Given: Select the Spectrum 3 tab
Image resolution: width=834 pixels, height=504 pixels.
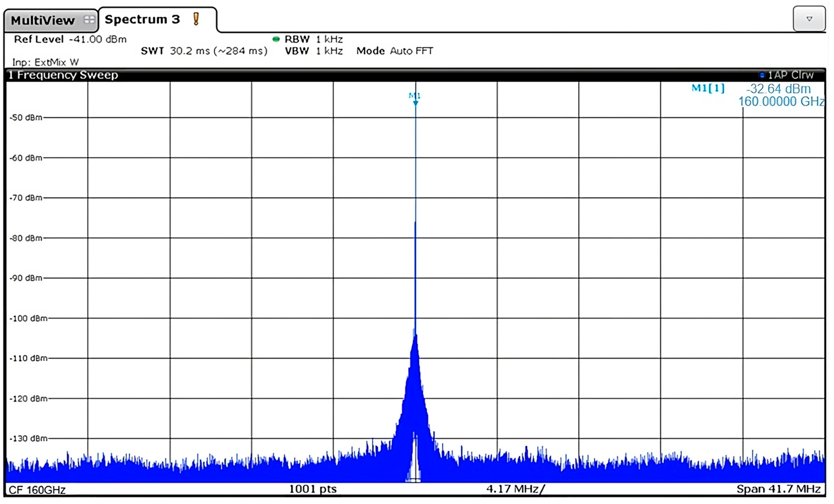Looking at the screenshot, I should [x=142, y=19].
